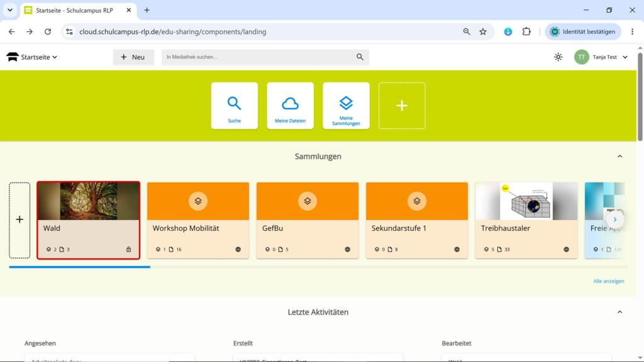
Task: Open the Sekundarstufe 1 collection title
Action: coord(399,228)
